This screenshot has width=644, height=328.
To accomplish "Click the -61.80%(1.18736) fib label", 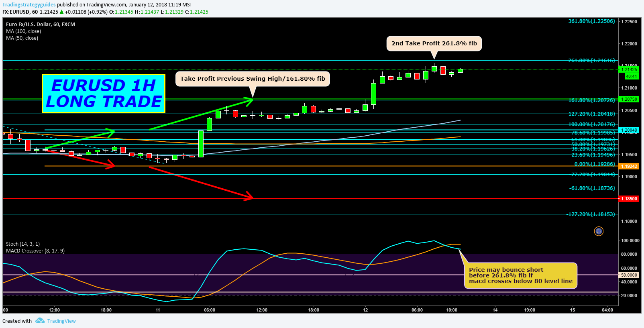I will pos(593,188).
